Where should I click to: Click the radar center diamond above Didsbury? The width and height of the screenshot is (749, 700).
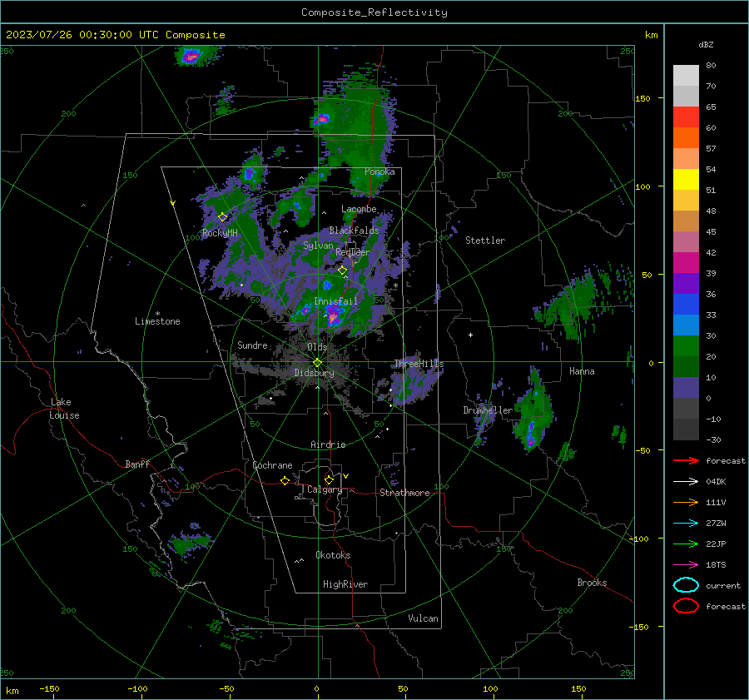point(317,363)
